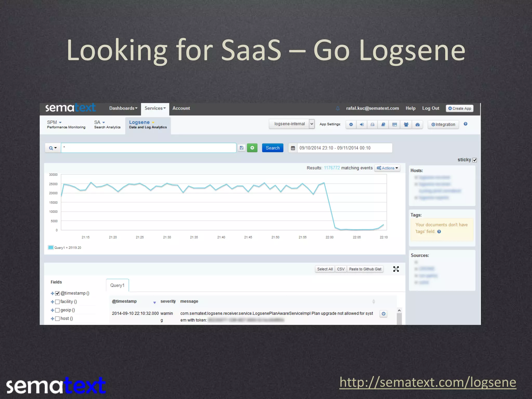The width and height of the screenshot is (532, 399).
Task: Click the 2014-09-10 22:10:32.000 timestamp cell
Action: (135, 313)
